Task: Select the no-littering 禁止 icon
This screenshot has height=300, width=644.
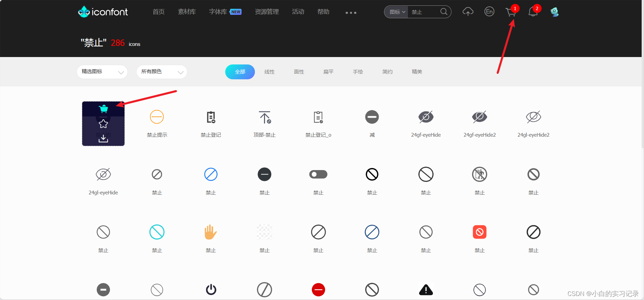Action: point(479,174)
